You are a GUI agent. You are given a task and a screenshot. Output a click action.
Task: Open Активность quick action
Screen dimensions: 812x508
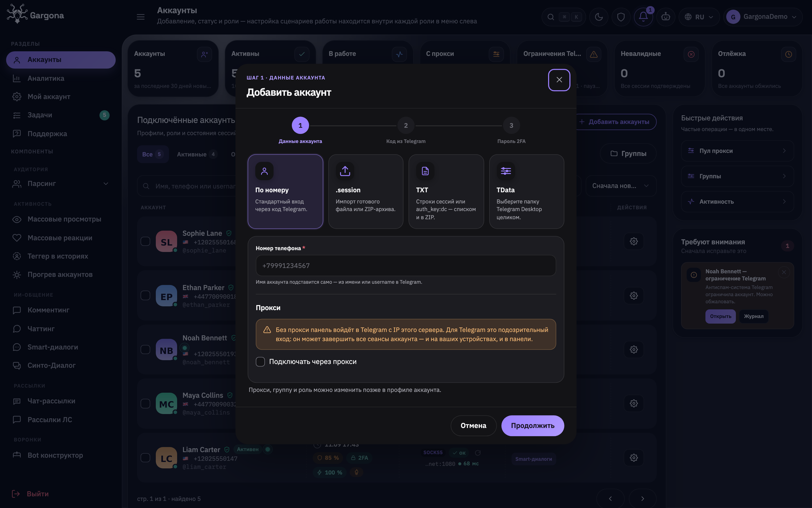click(x=737, y=202)
